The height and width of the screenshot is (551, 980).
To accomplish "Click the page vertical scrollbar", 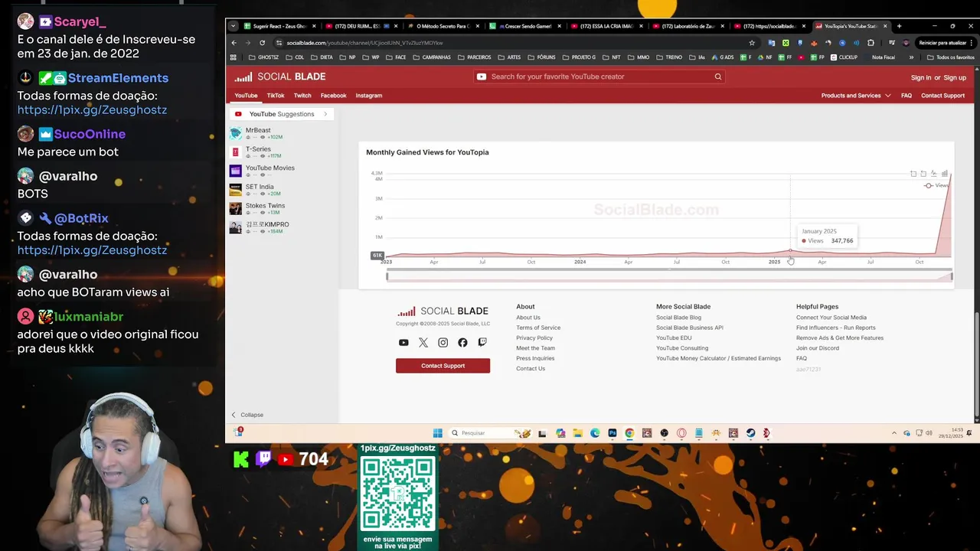I will click(x=976, y=366).
